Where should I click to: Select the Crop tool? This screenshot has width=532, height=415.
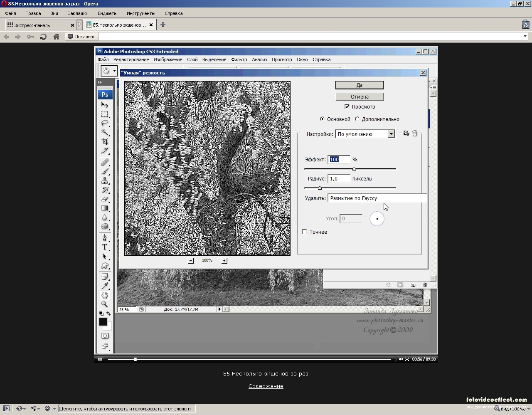coord(105,141)
